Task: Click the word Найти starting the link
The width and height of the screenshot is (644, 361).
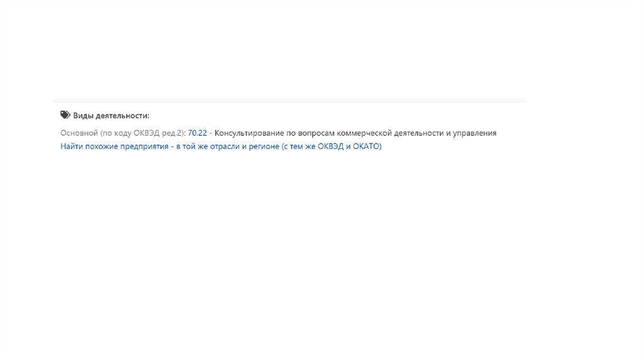Action: pyautogui.click(x=72, y=146)
